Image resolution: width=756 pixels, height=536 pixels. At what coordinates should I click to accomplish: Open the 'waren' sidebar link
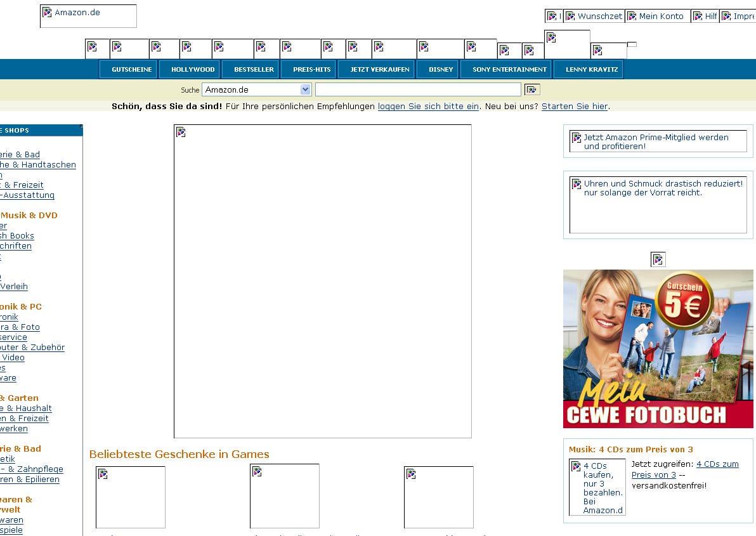pyautogui.click(x=11, y=520)
